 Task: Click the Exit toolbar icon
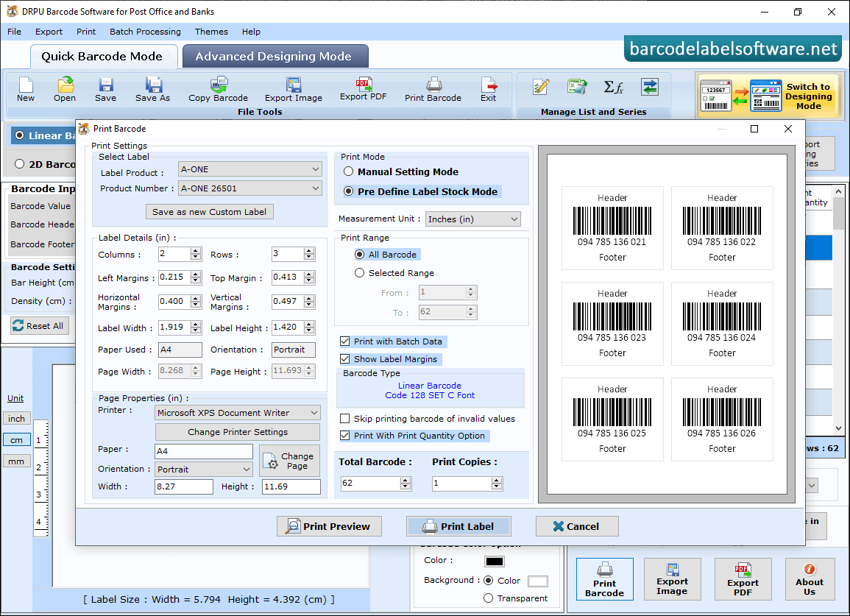point(489,90)
